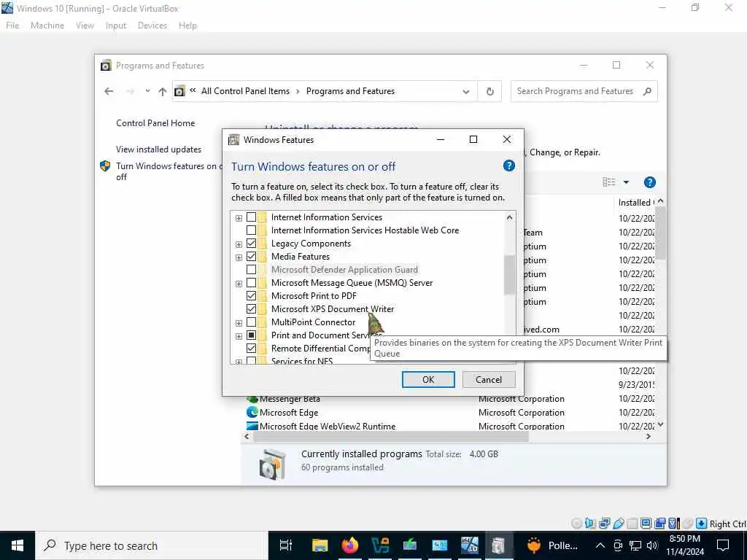The image size is (747, 560).
Task: Expand Microsoft Message Queue Server node
Action: coord(239,284)
